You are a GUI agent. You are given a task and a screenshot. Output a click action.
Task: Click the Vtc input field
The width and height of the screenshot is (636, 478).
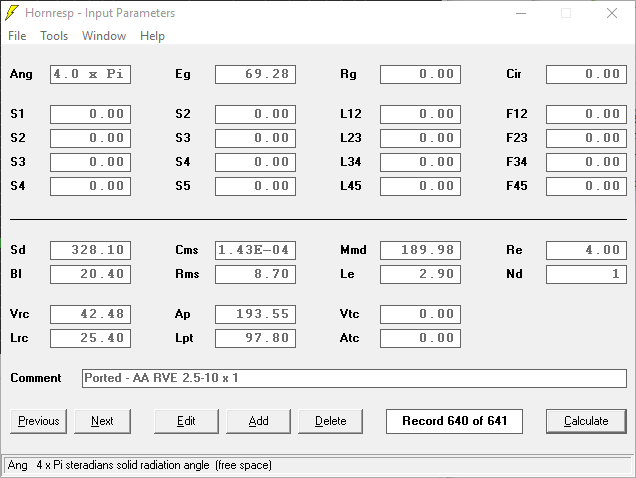(x=421, y=314)
